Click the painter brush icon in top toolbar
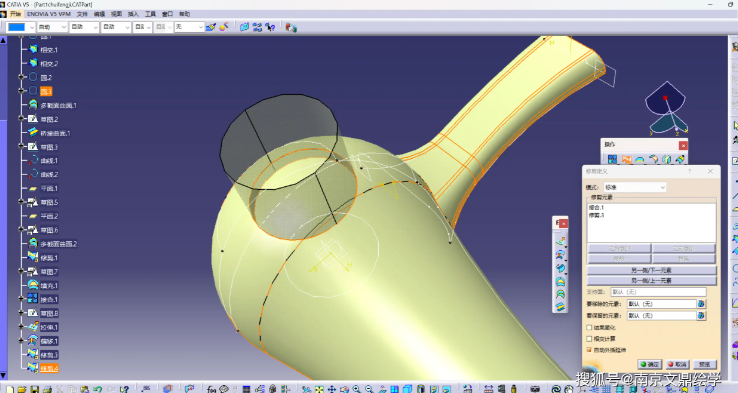Viewport: 738px width, 393px height. coord(210,27)
